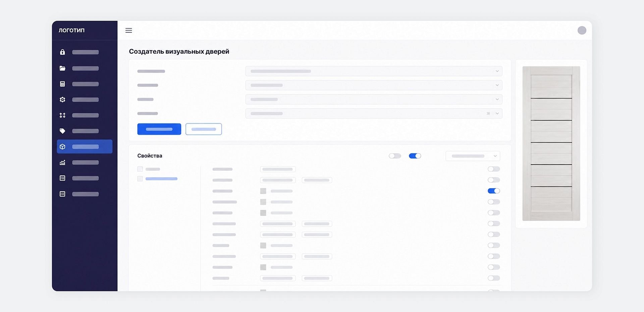644x312 pixels.
Task: Open the lock icon sidebar item
Action: click(x=62, y=52)
